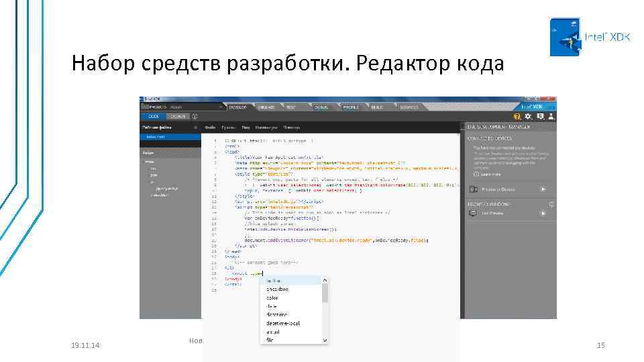Image resolution: width=644 pixels, height=362 pixels.
Task: Collapse Live Development Manager panel
Action: click(x=462, y=127)
